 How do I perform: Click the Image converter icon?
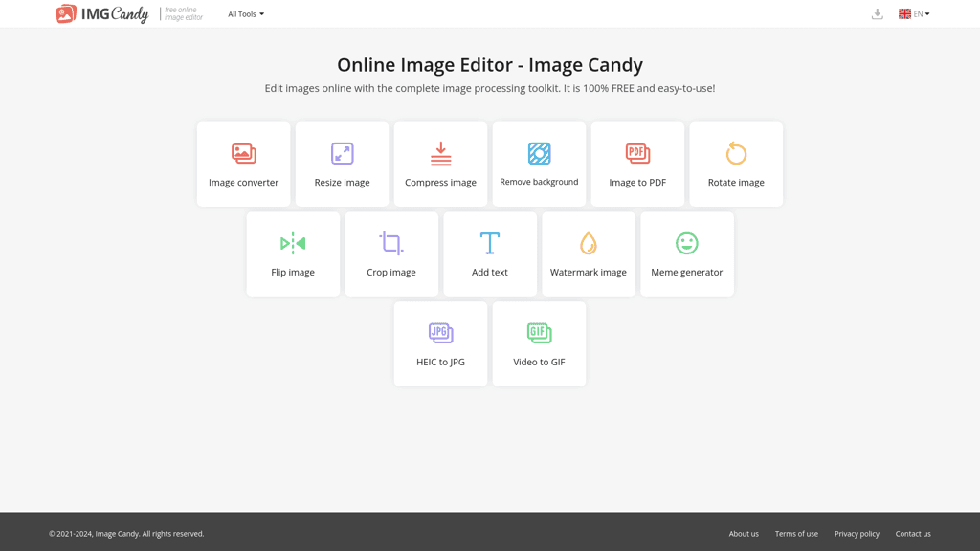click(x=244, y=153)
